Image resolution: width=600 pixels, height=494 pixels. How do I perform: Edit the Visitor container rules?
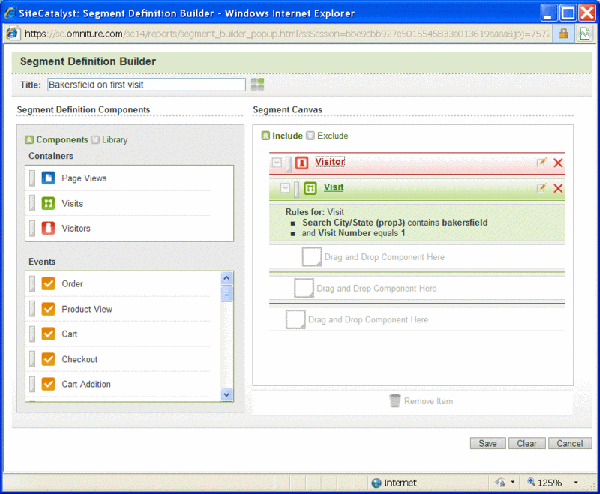(x=541, y=163)
